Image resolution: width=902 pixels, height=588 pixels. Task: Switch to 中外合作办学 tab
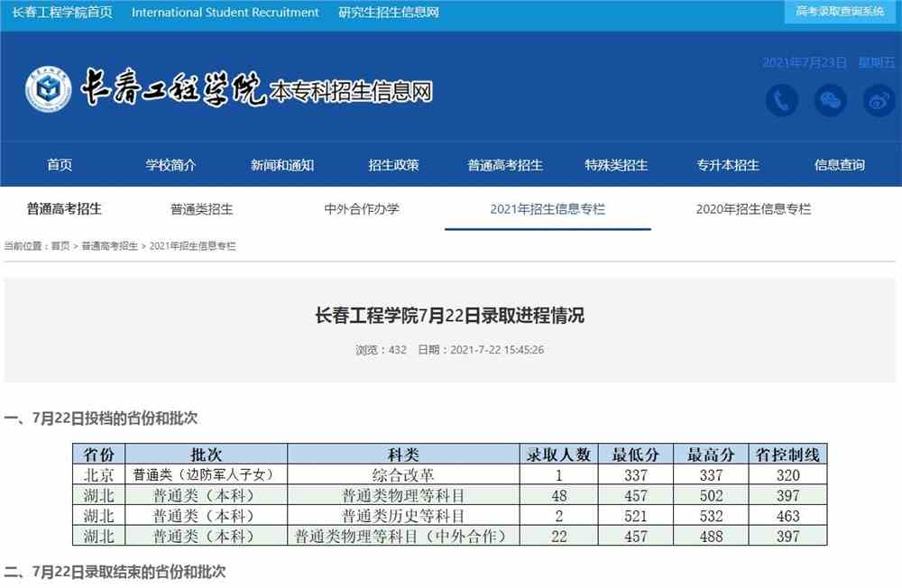[362, 209]
